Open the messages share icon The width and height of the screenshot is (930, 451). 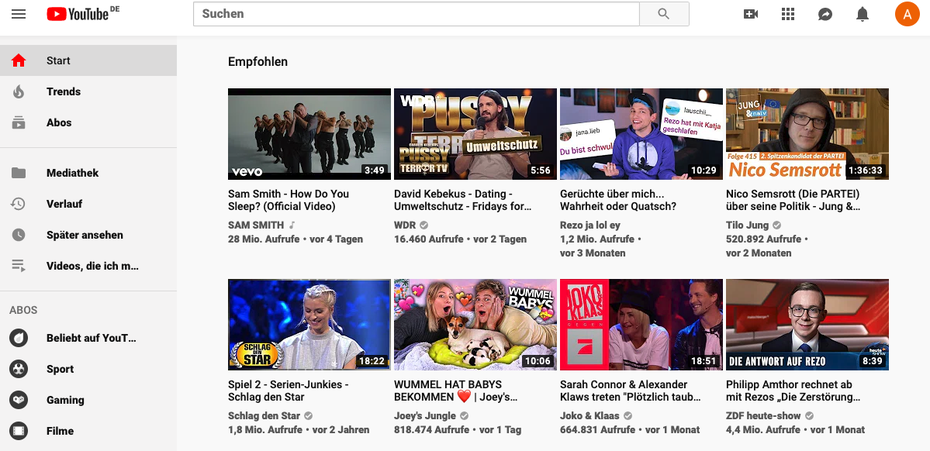pyautogui.click(x=825, y=14)
